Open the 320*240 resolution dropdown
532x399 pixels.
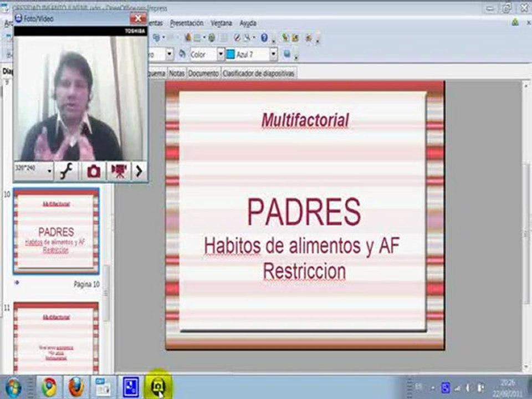(x=34, y=171)
